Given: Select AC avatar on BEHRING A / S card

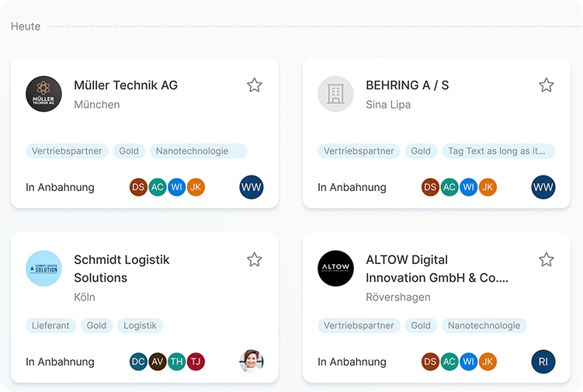Looking at the screenshot, I should tap(449, 187).
